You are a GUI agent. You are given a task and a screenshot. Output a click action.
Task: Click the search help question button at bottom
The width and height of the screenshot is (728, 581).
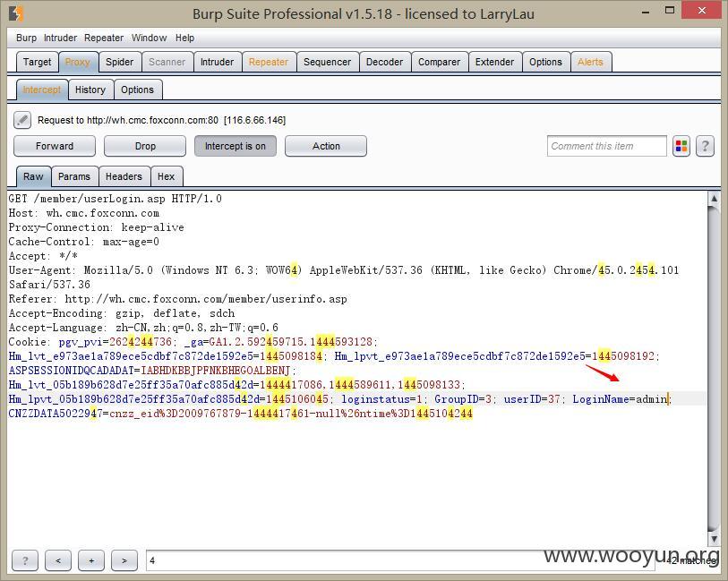(x=25, y=560)
